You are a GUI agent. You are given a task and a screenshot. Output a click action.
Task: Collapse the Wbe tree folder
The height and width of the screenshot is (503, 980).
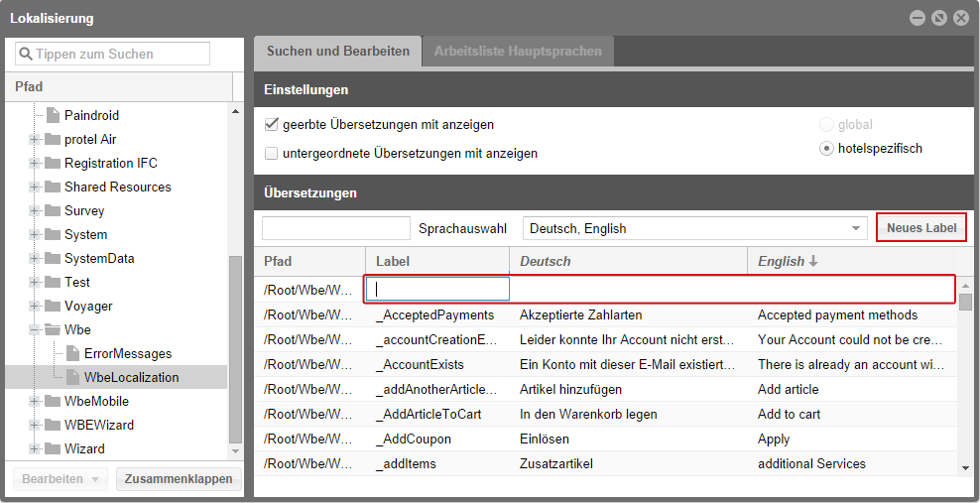(35, 330)
